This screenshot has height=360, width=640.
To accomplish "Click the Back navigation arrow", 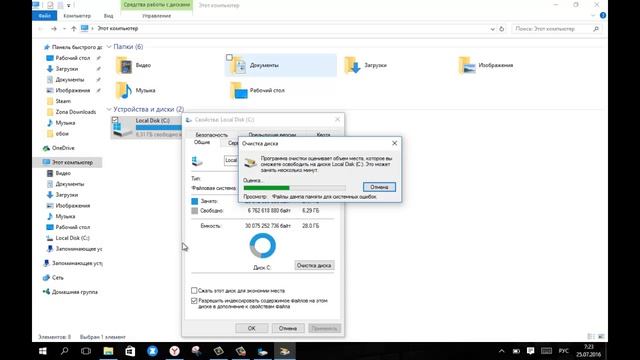I will click(x=40, y=29).
